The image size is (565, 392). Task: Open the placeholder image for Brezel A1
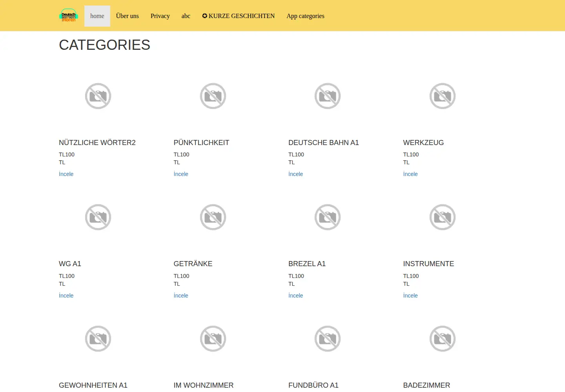click(328, 217)
